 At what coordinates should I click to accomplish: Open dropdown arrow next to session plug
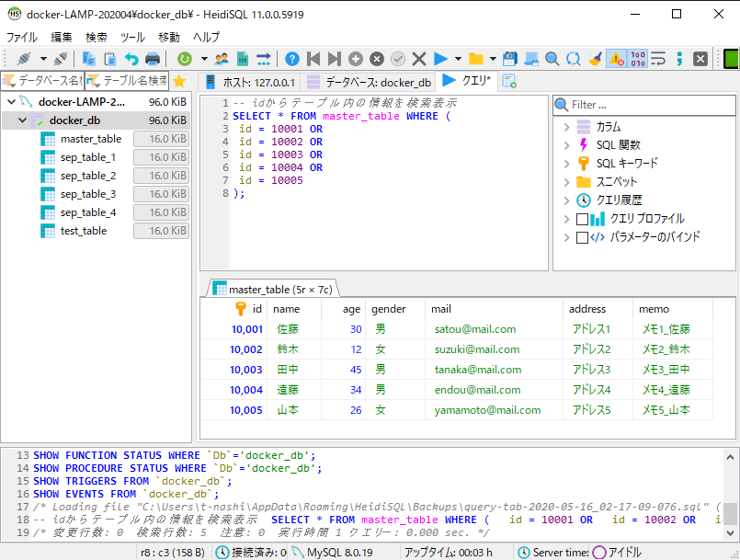(x=43, y=59)
